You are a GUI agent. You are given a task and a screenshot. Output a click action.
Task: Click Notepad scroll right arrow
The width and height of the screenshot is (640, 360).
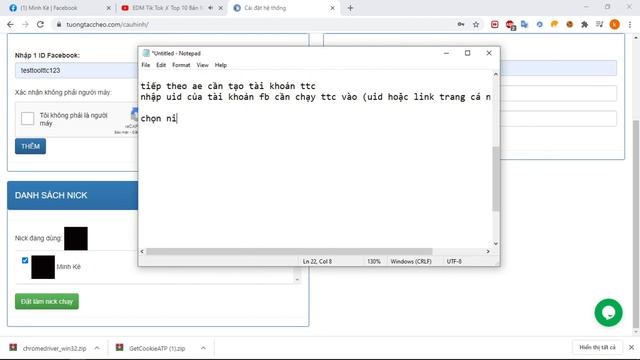coord(488,251)
